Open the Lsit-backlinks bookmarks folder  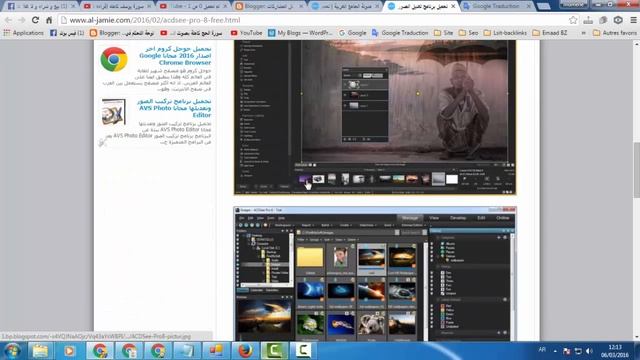point(505,33)
